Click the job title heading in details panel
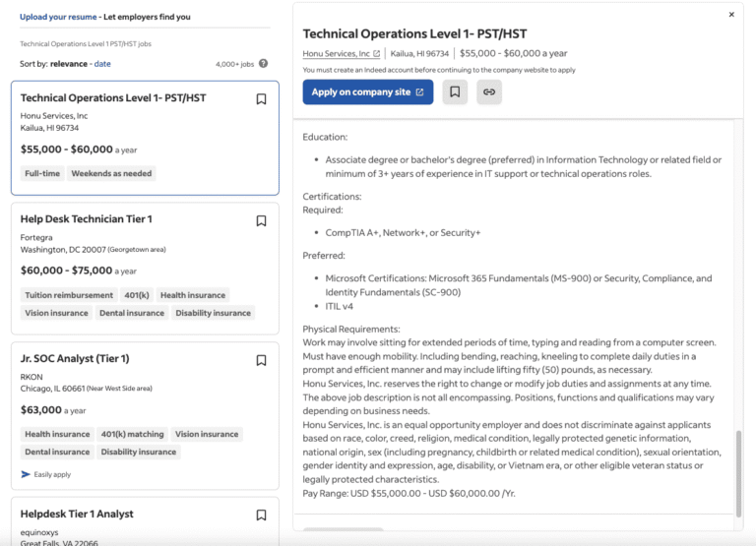 tap(414, 33)
